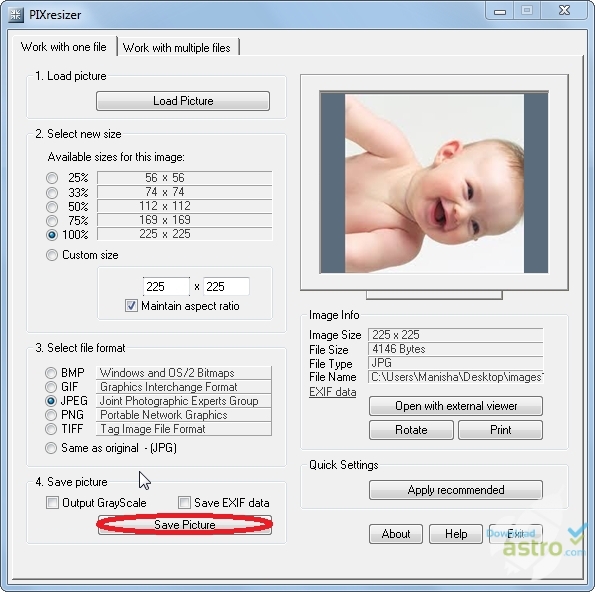Click the baby picture preview thumbnail
This screenshot has width=595, height=592.
434,183
